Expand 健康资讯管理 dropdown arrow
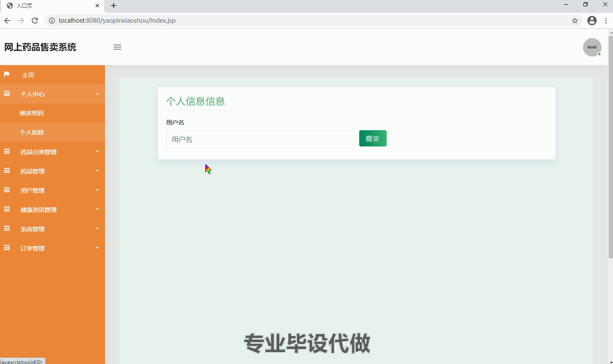Viewport: 613px width, 364px height. [x=97, y=209]
